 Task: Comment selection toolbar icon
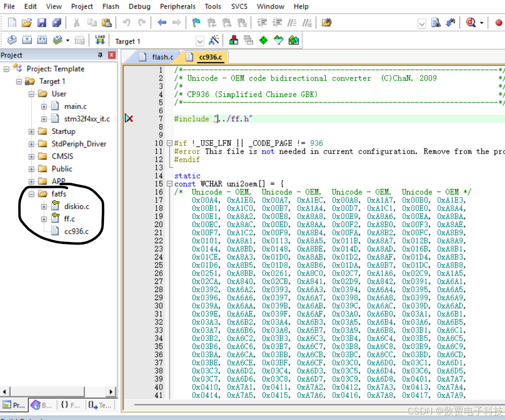292,22
